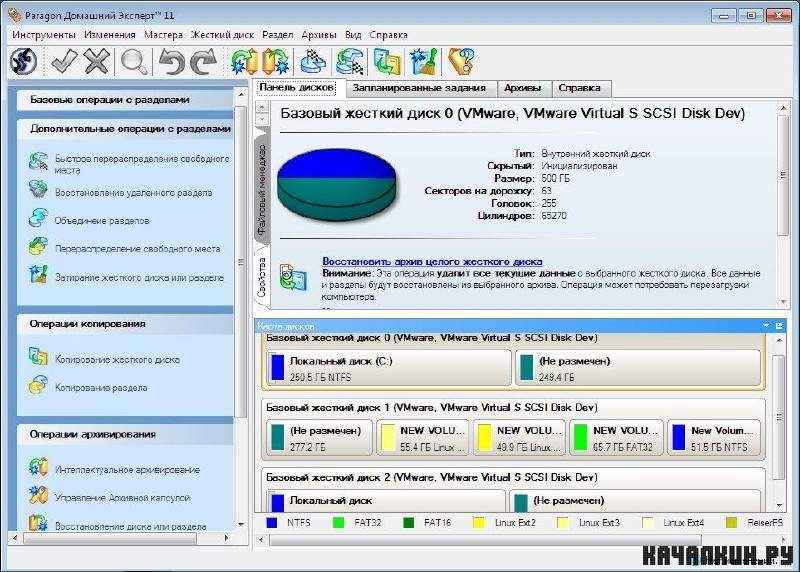
Task: Open the Раздел menu
Action: [x=278, y=35]
